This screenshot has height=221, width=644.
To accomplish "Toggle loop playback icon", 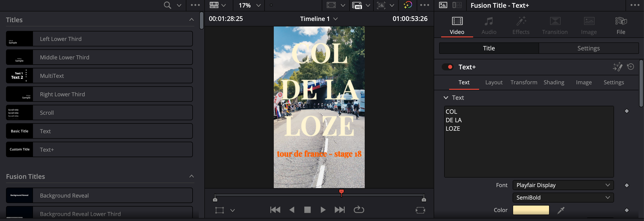I will click(x=359, y=210).
